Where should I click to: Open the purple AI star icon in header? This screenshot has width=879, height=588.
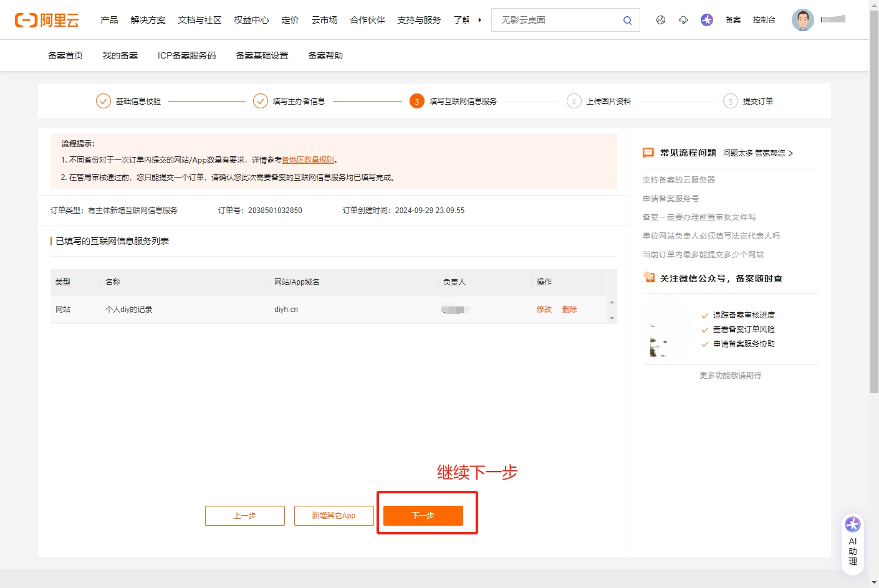tap(706, 19)
